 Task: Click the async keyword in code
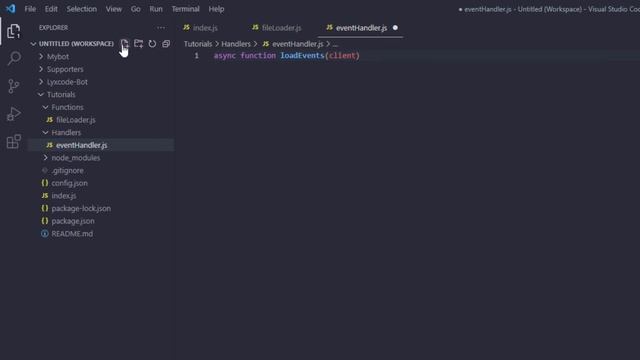coord(224,56)
